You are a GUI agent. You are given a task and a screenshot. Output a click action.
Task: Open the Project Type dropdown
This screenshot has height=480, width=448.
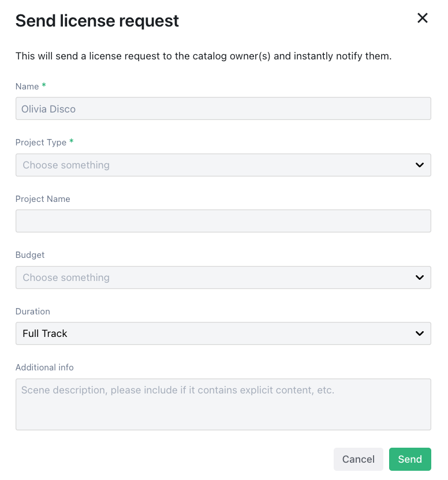pos(223,165)
